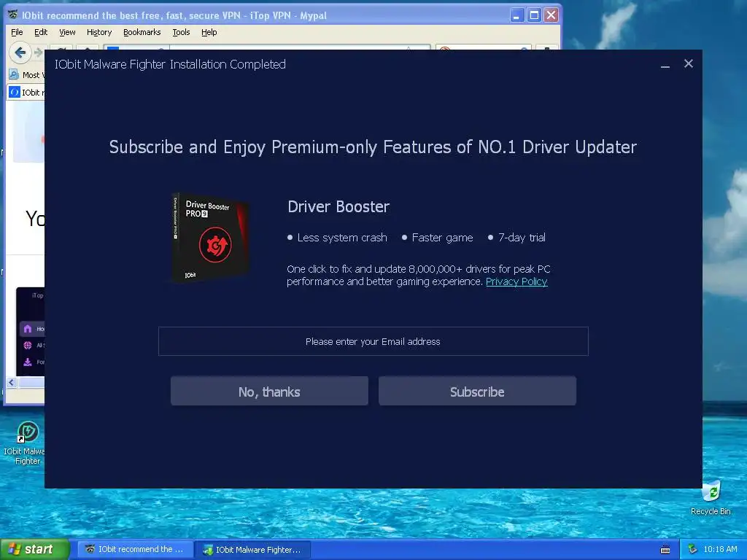Click the Subscribe button
This screenshot has height=560, width=747.
(x=477, y=392)
